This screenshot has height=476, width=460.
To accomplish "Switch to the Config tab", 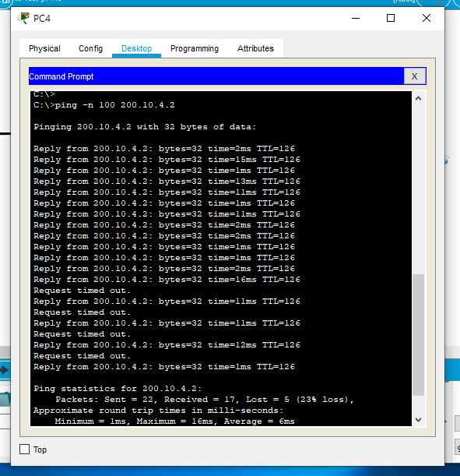I will [90, 48].
